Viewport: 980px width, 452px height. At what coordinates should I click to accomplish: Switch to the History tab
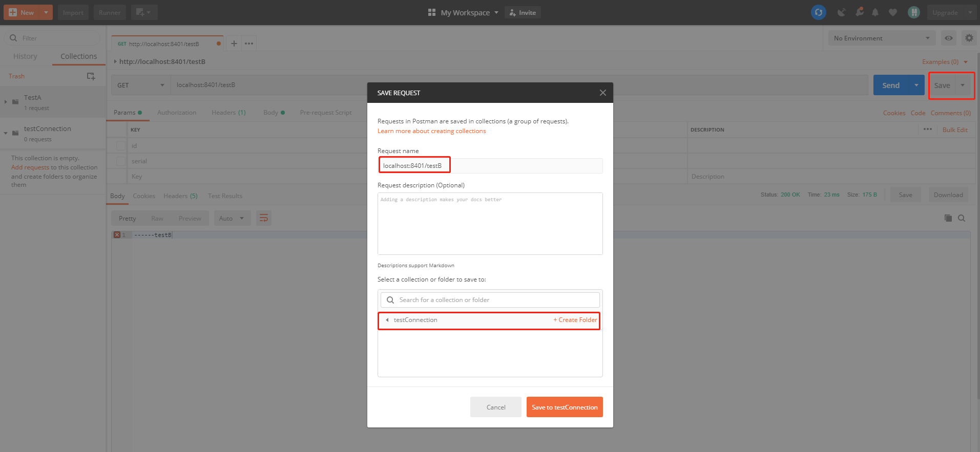pyautogui.click(x=25, y=56)
